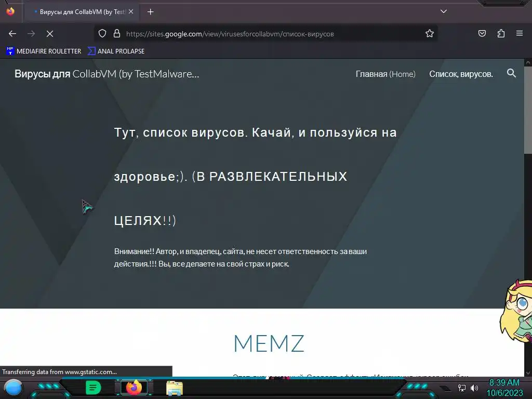Click the Внимание!! disclaimer paragraph
Screen dimensions: 532x399
point(240,258)
